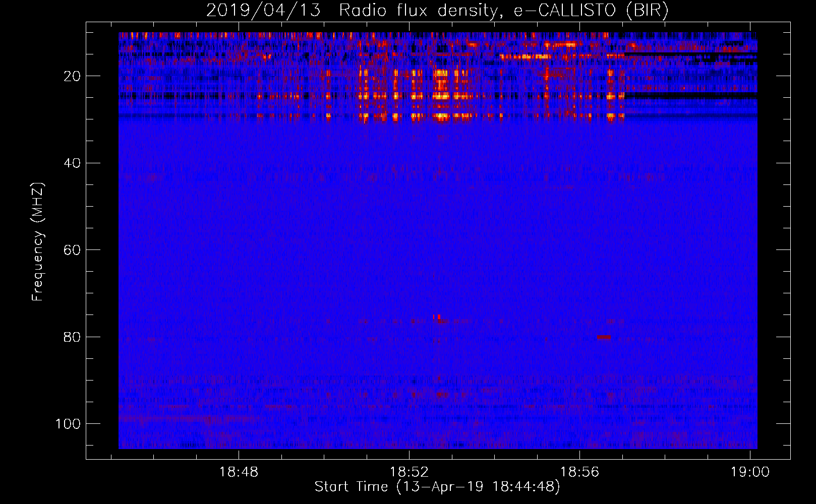Screen dimensions: 816x504
Task: Click the 18:48 time tick label
Action: pyautogui.click(x=239, y=472)
